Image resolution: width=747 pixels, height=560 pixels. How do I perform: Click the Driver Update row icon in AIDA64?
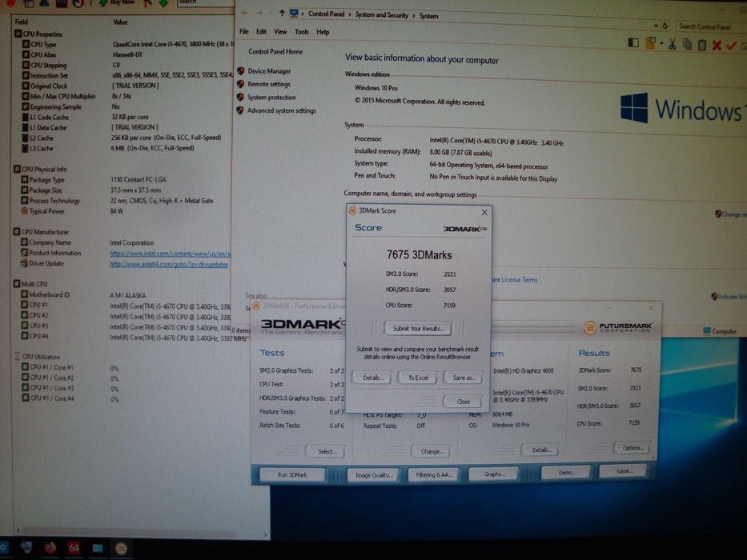(x=24, y=263)
